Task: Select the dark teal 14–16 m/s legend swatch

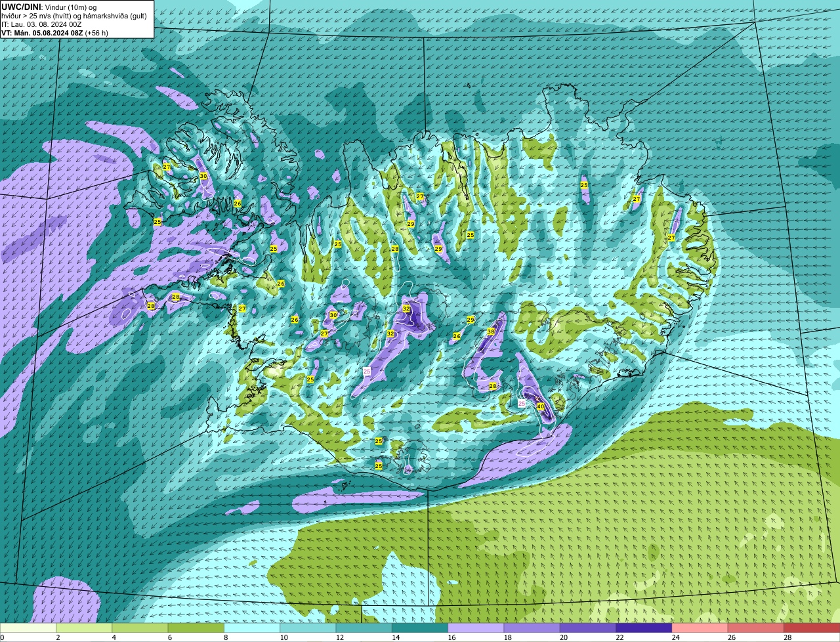Action: (420, 628)
